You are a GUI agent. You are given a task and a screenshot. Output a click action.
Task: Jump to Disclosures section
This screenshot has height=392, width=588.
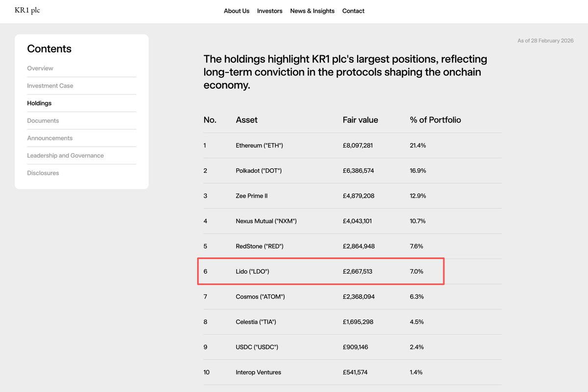43,173
